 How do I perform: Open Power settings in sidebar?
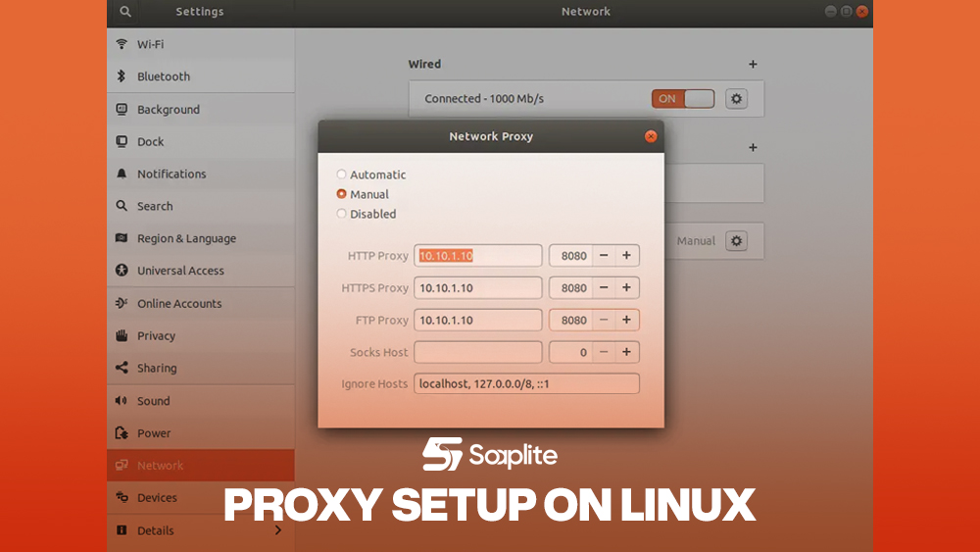tap(201, 432)
